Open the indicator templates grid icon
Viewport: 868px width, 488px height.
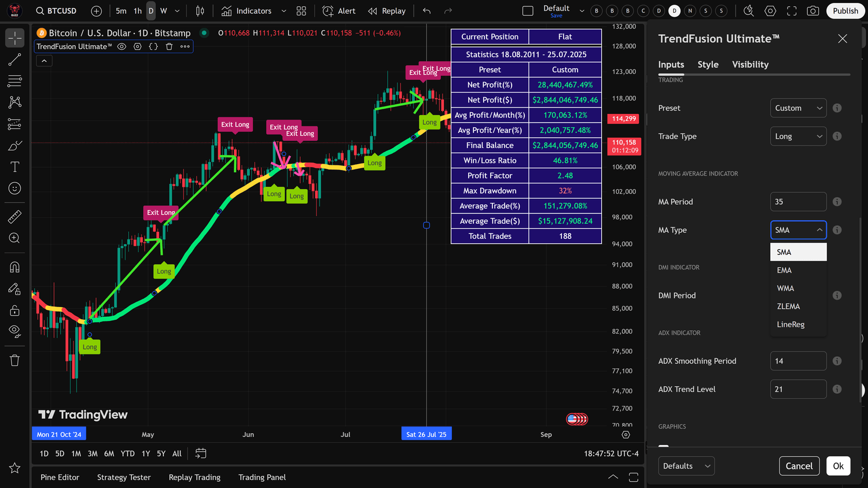[301, 11]
